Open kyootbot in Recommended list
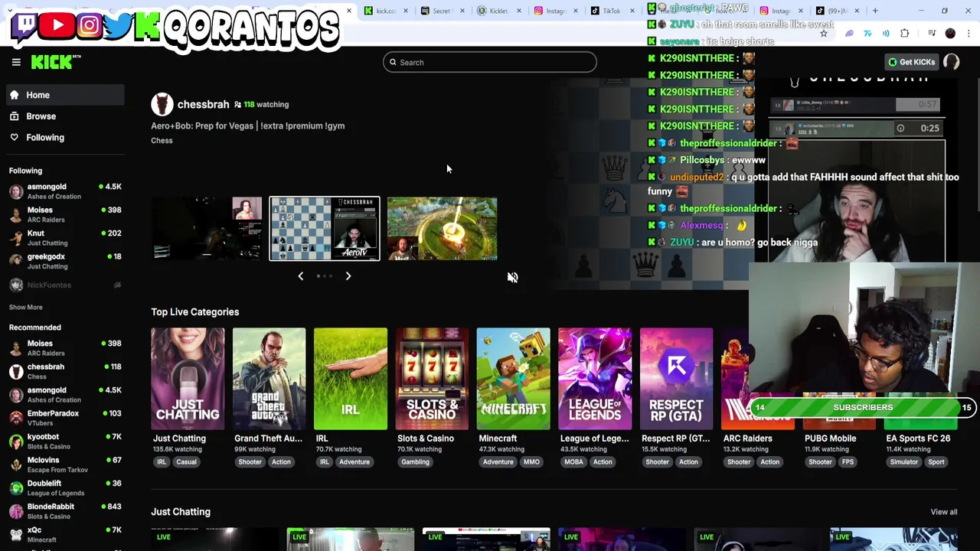 [x=65, y=441]
